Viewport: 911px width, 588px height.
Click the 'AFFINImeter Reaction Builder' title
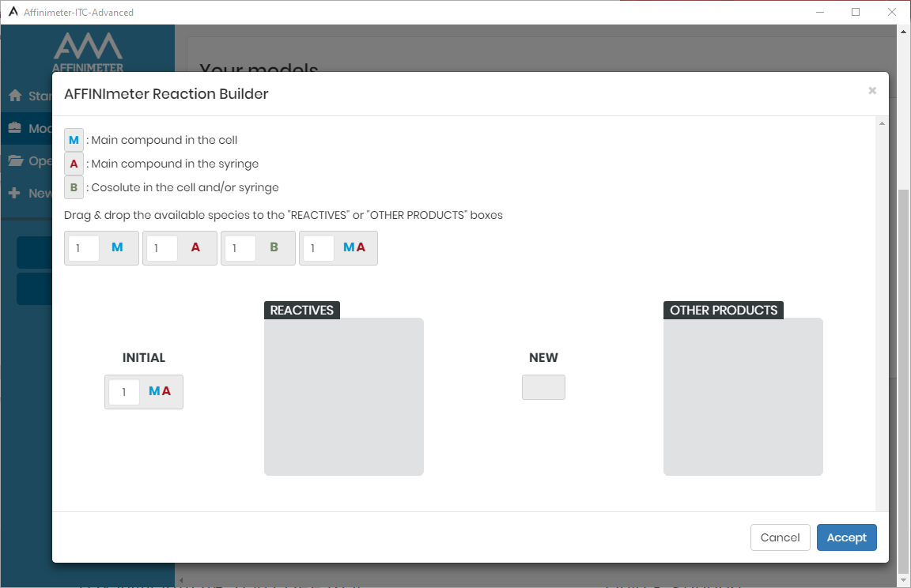pyautogui.click(x=166, y=93)
